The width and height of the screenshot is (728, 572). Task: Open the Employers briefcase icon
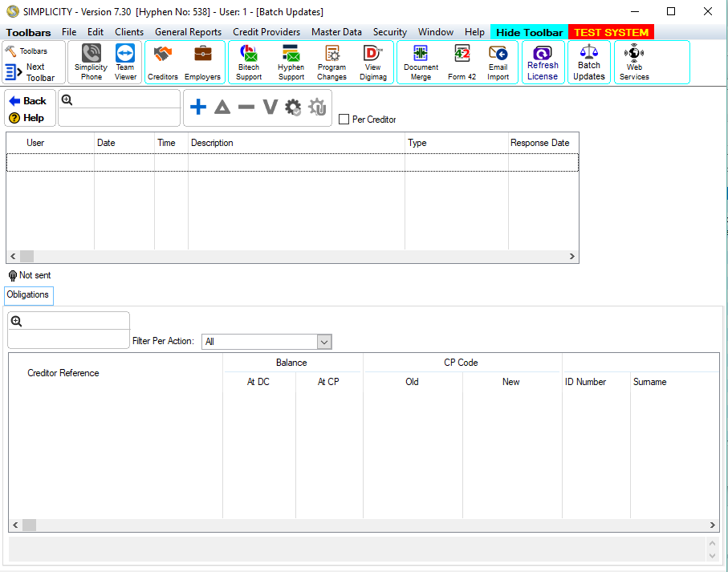point(202,62)
